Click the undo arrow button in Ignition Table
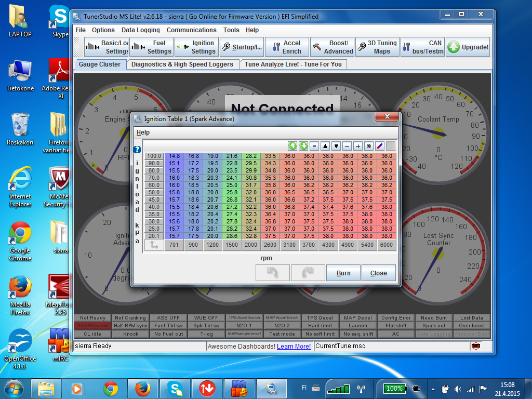 click(273, 273)
